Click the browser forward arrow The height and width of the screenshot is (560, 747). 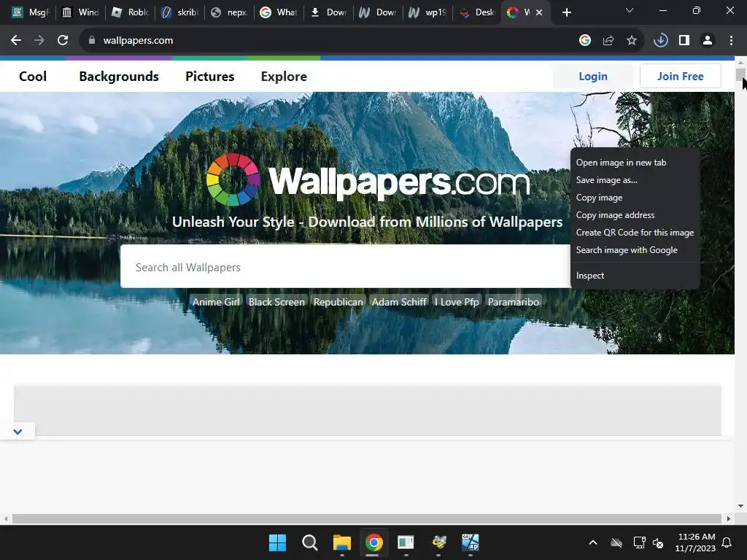tap(39, 41)
